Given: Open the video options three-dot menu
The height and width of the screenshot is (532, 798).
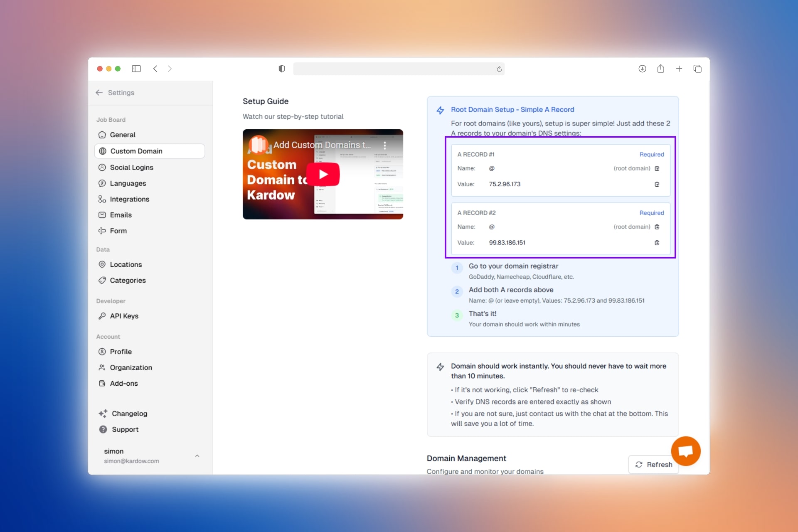Looking at the screenshot, I should click(385, 145).
